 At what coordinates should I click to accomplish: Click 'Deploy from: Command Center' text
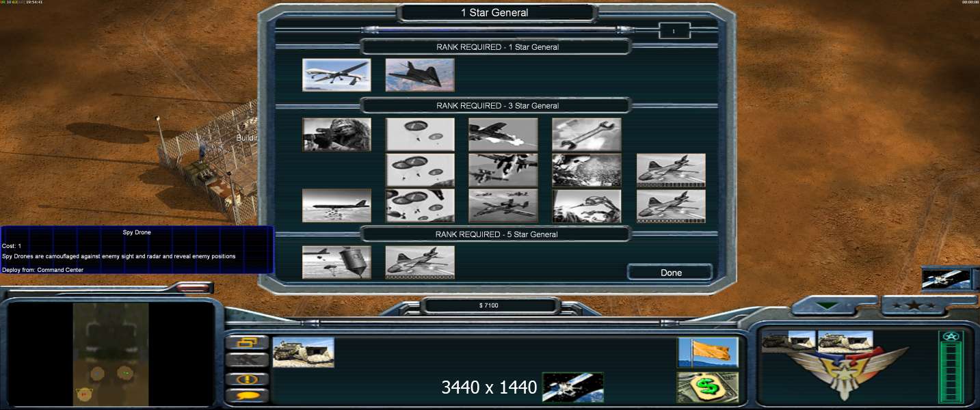pyautogui.click(x=42, y=270)
